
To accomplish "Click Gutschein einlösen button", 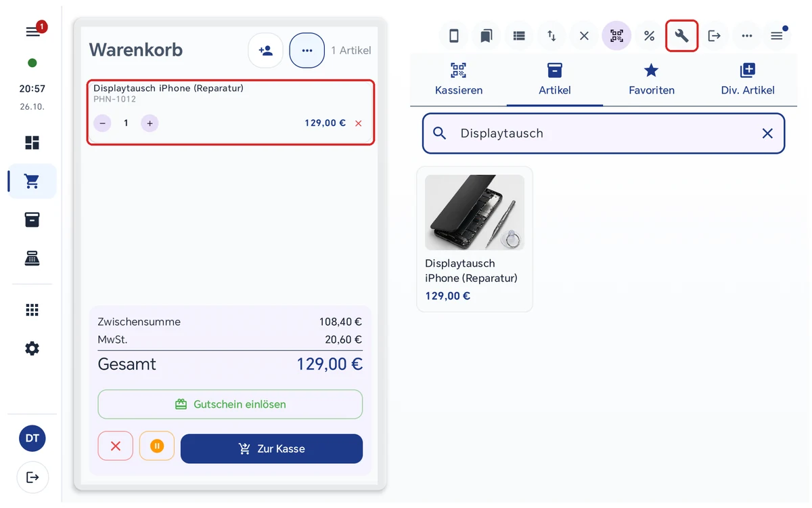I will point(230,404).
